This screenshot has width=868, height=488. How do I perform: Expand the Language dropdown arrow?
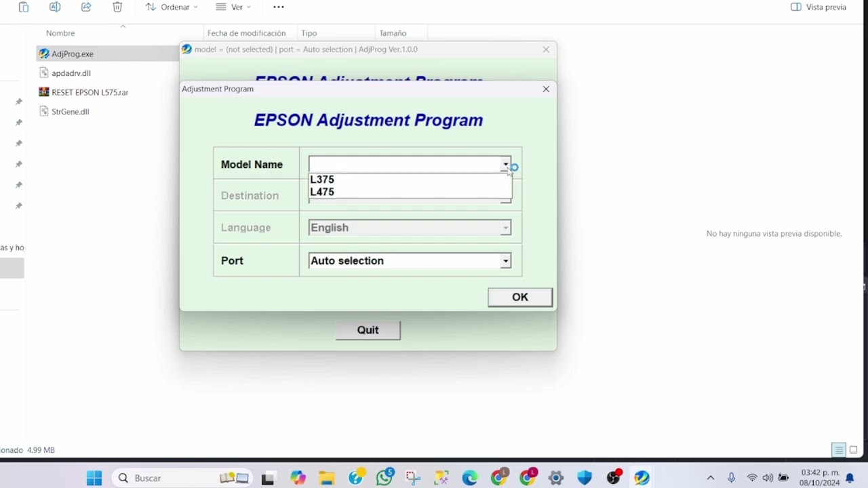[x=505, y=228]
